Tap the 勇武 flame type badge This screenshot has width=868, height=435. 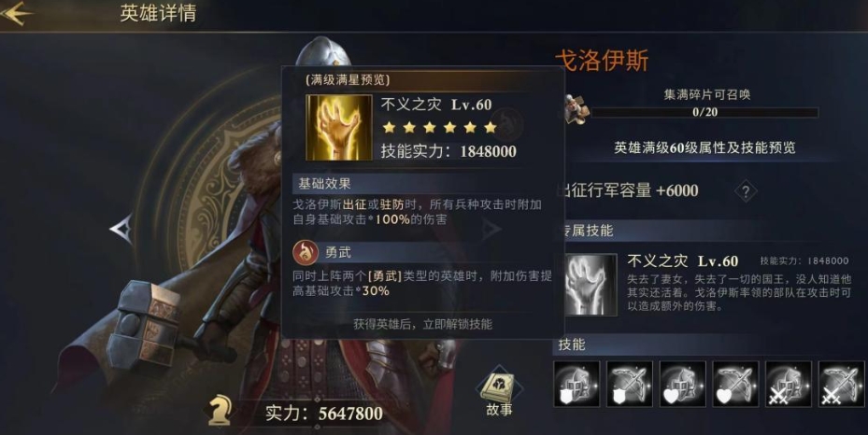click(306, 253)
